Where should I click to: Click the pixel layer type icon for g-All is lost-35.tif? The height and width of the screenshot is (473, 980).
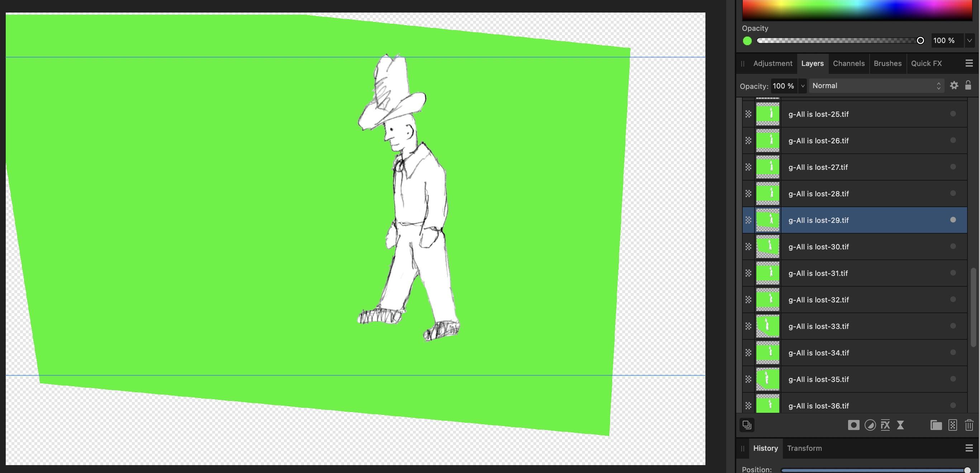(748, 379)
